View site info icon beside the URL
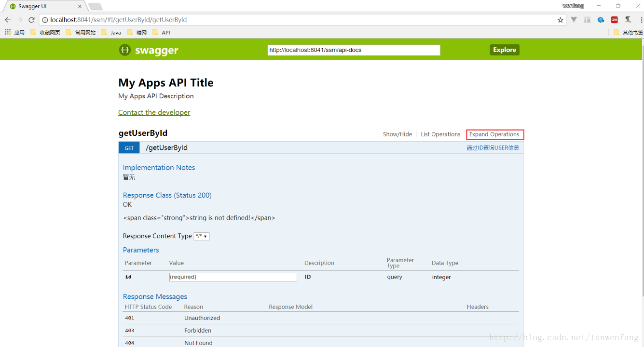The width and height of the screenshot is (644, 347). (45, 20)
